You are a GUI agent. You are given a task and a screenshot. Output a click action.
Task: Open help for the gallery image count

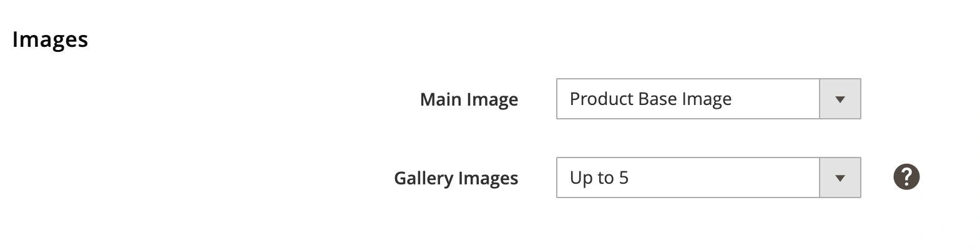click(x=906, y=177)
